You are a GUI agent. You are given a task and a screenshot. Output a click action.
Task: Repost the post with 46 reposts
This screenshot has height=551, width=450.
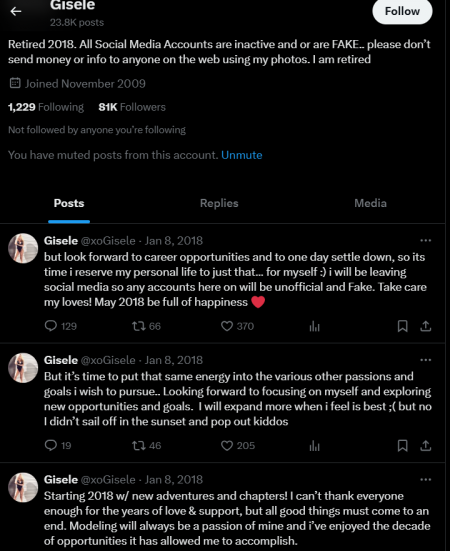click(138, 446)
